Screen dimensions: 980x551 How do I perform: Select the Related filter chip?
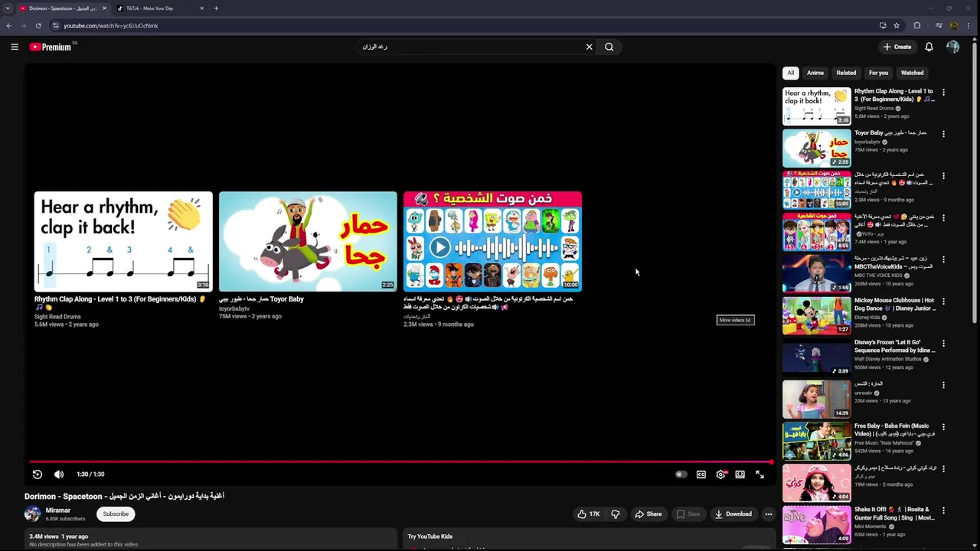pos(846,73)
